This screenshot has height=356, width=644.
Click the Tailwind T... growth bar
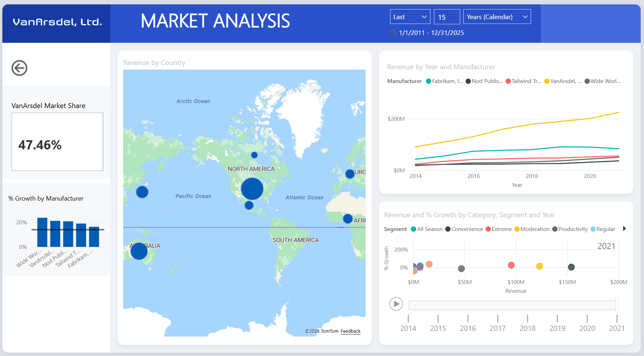pos(81,235)
